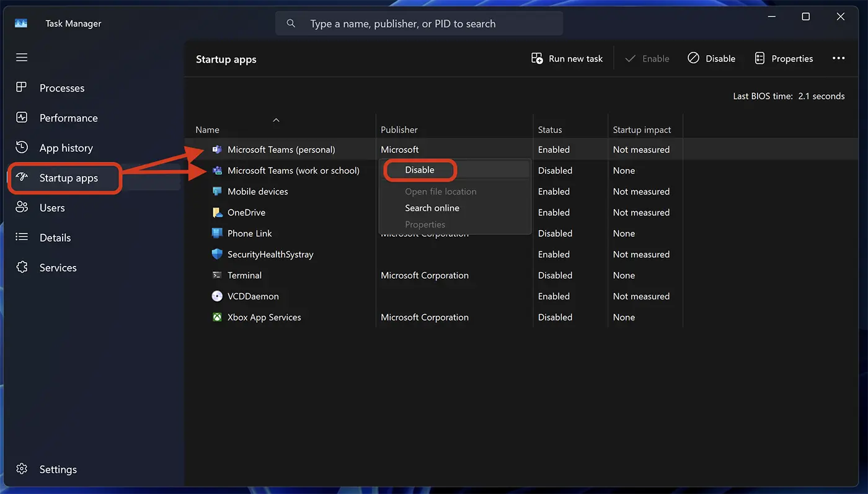Click the Task Manager app icon in title bar
The image size is (868, 494).
(22, 24)
